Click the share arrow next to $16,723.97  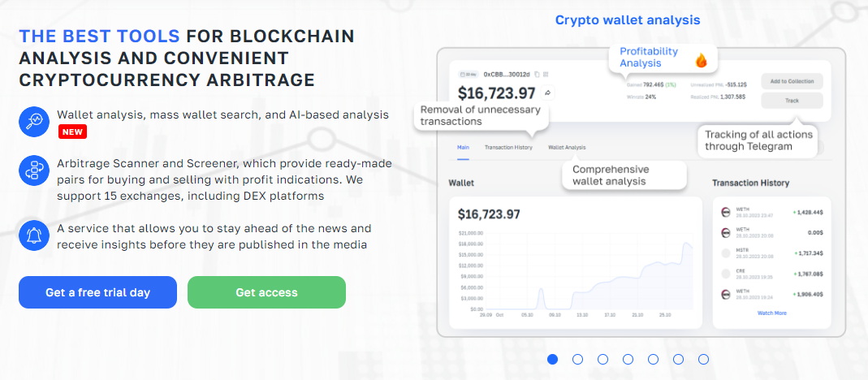click(547, 93)
